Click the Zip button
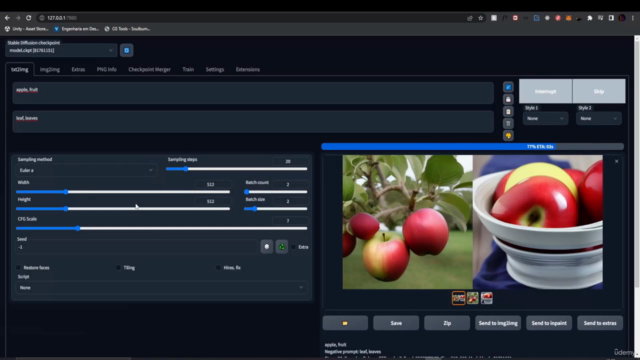This screenshot has height=360, width=640. pyautogui.click(x=447, y=323)
